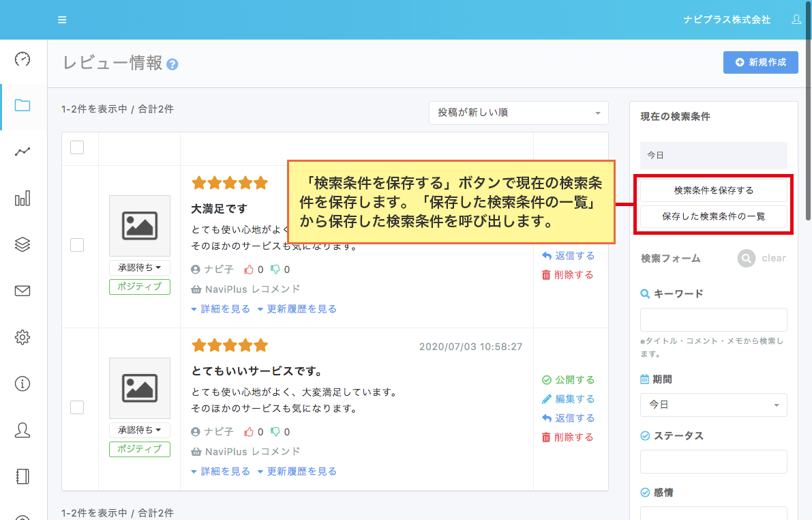This screenshot has height=520, width=812.
Task: Click 公開する on とてもいいサービスです review
Action: tap(568, 380)
